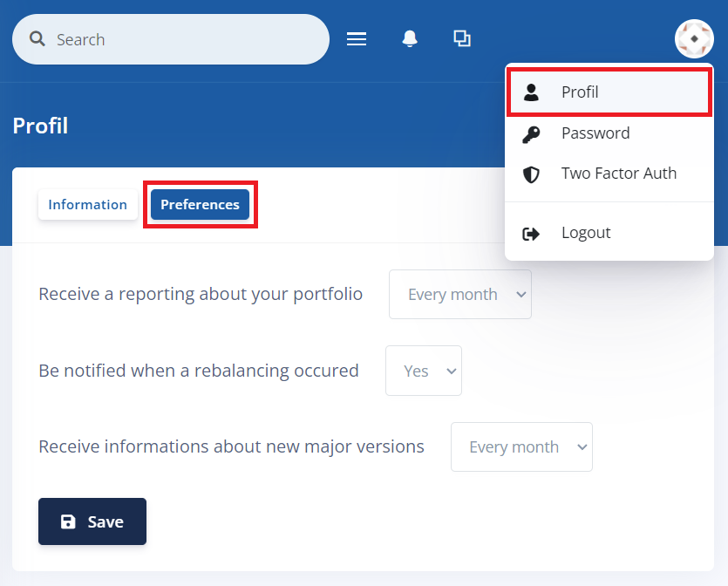The width and height of the screenshot is (728, 586).
Task: Click the notification bell icon
Action: (410, 39)
